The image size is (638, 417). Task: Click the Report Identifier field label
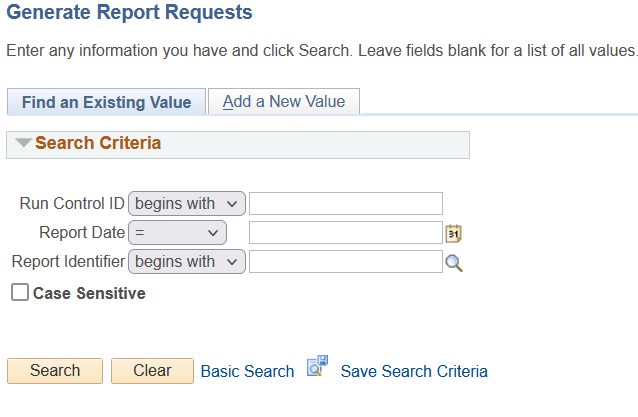pyautogui.click(x=68, y=262)
